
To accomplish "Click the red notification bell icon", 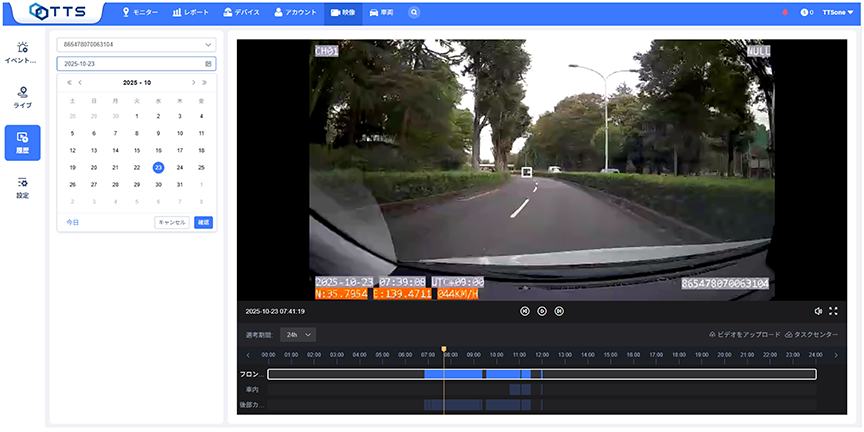I will (785, 13).
